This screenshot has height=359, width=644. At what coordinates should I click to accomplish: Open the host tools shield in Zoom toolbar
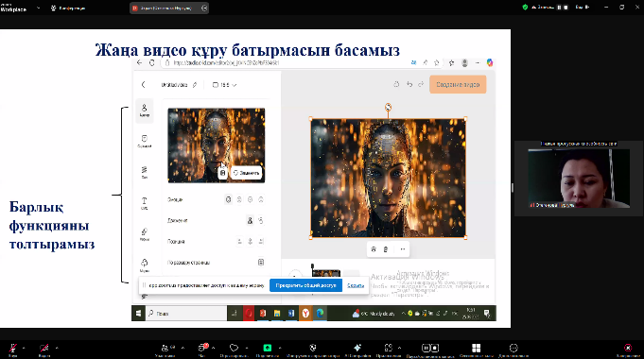click(313, 350)
